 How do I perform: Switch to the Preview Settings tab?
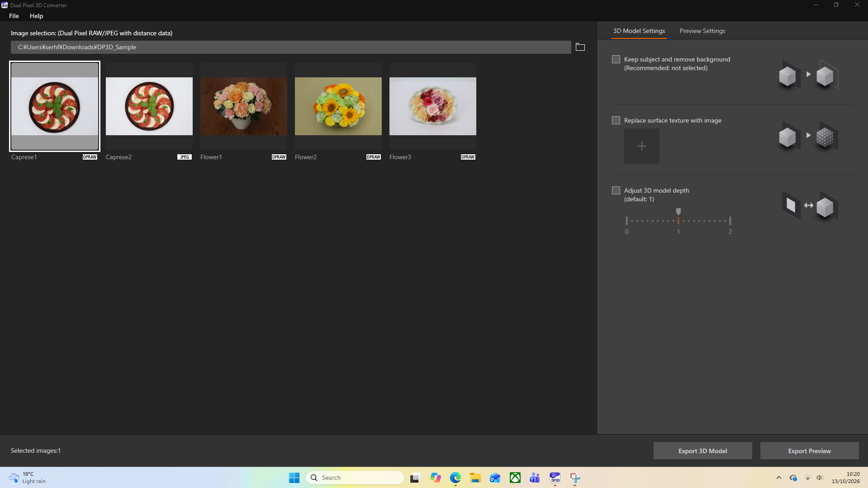pos(702,31)
